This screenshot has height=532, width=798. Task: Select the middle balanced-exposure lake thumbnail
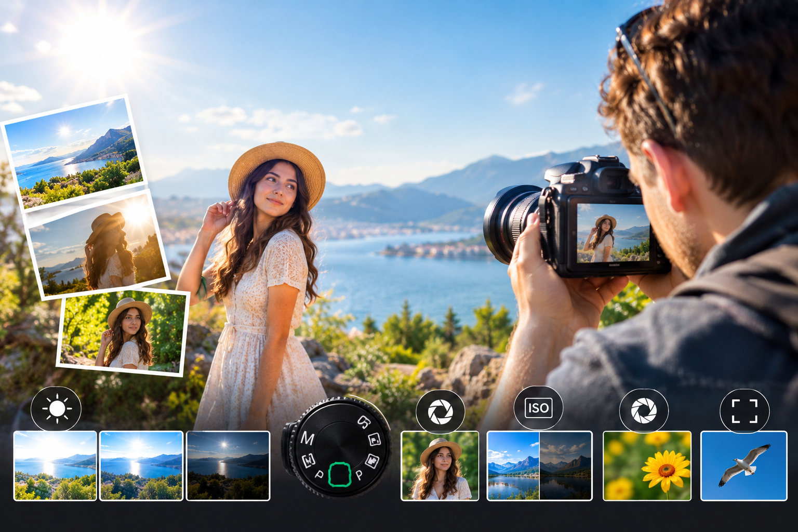141,466
